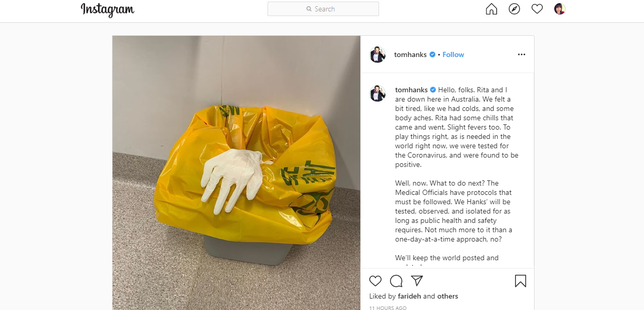Viewport: 644px width, 310px height.
Task: Open the activity heart in the top bar
Action: click(x=537, y=9)
